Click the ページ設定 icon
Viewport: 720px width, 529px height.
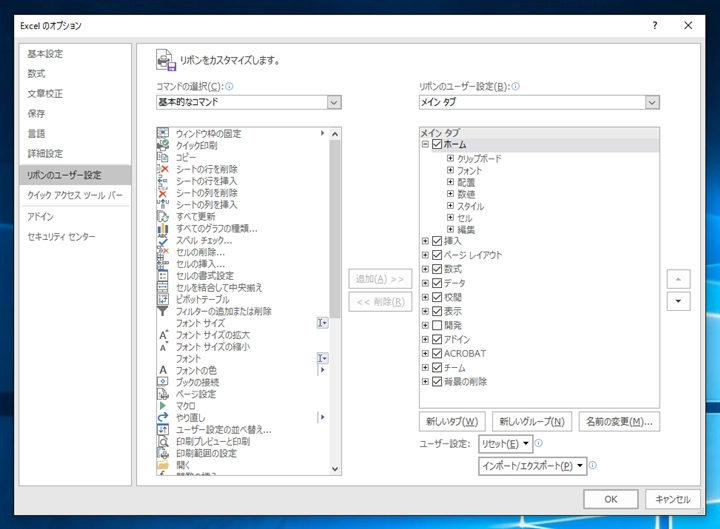pyautogui.click(x=163, y=394)
